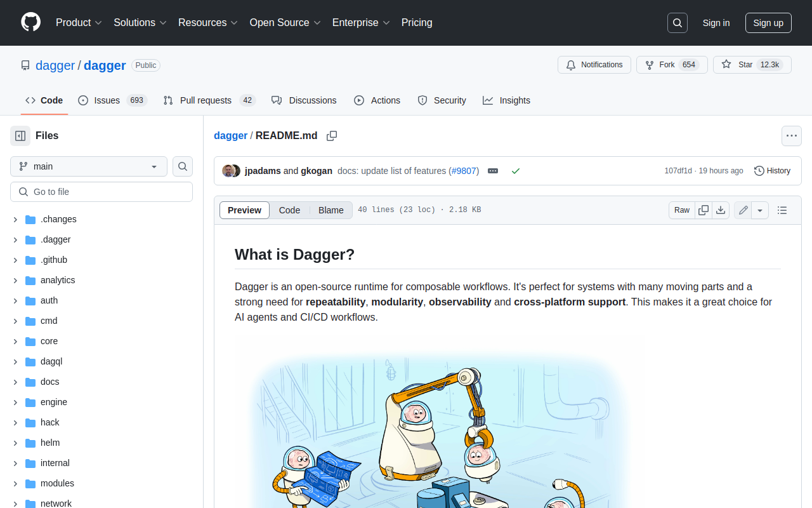Click Sign up button
This screenshot has width=812, height=508.
[x=768, y=23]
